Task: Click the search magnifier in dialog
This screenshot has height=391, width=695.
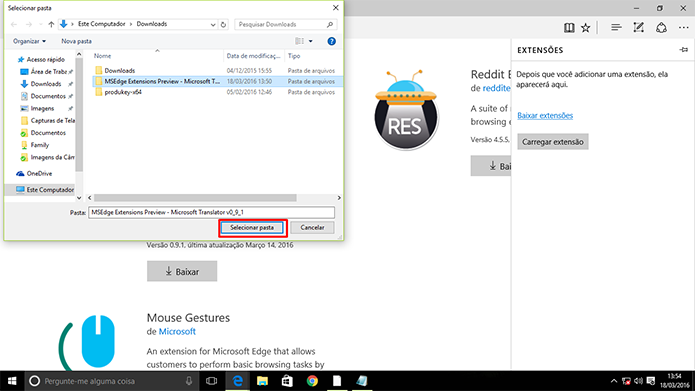Action: pyautogui.click(x=330, y=24)
